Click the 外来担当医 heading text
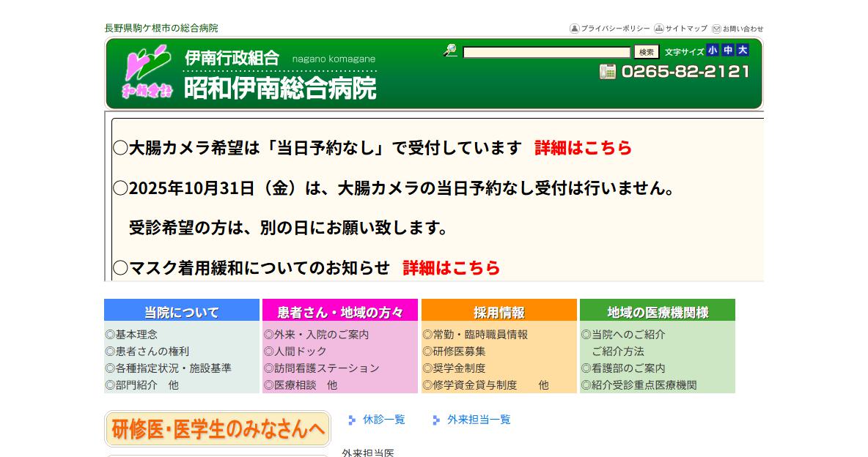868x457 pixels. tap(368, 453)
